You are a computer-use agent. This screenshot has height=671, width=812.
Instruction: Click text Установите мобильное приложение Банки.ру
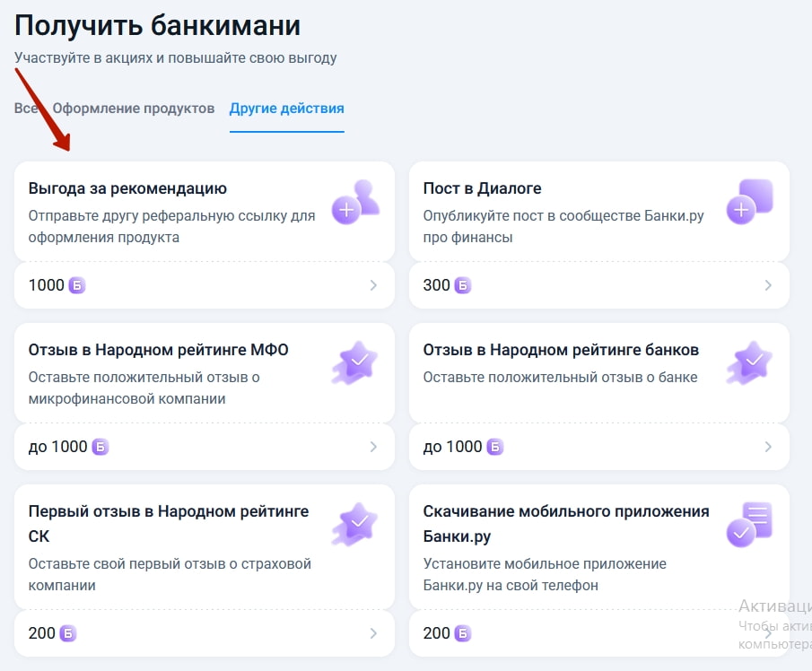(x=545, y=575)
